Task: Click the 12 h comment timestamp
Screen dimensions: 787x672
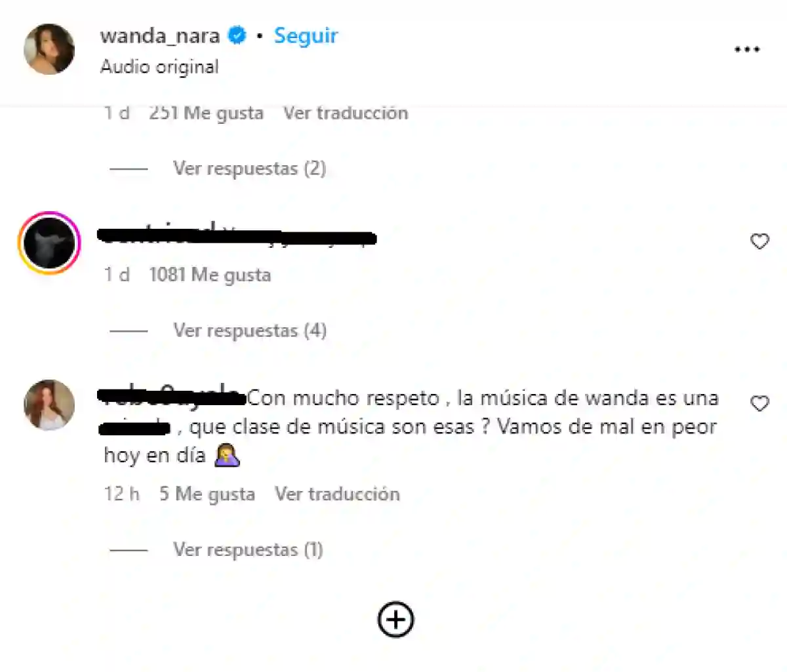Action: tap(122, 494)
